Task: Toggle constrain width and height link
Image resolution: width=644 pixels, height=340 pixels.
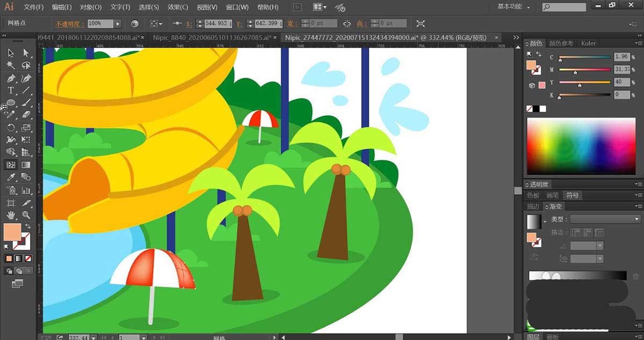Action: click(347, 24)
